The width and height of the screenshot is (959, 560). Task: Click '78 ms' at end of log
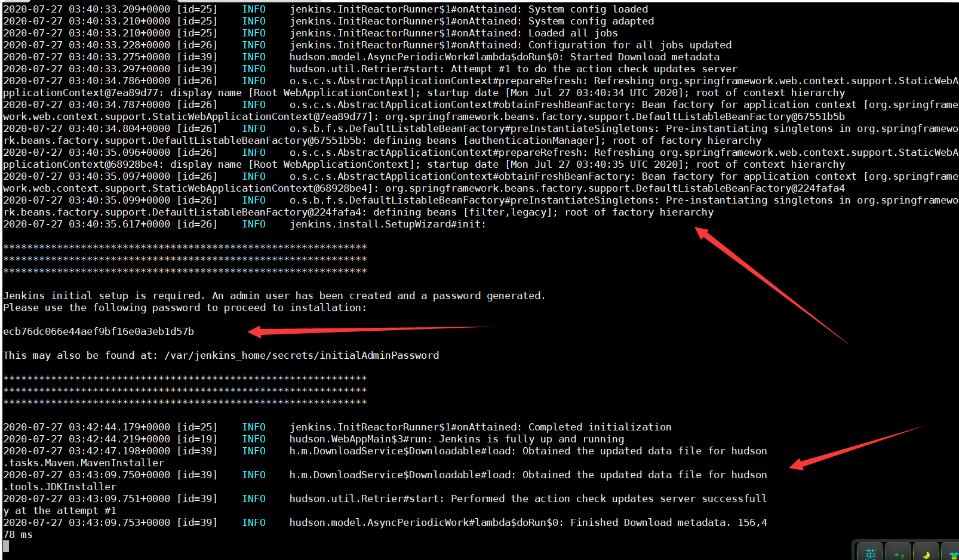[18, 534]
